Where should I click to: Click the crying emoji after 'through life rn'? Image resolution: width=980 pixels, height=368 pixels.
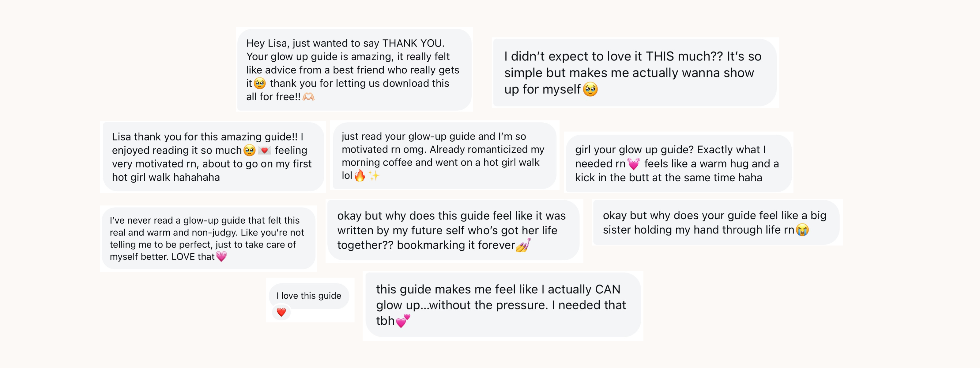coord(802,230)
